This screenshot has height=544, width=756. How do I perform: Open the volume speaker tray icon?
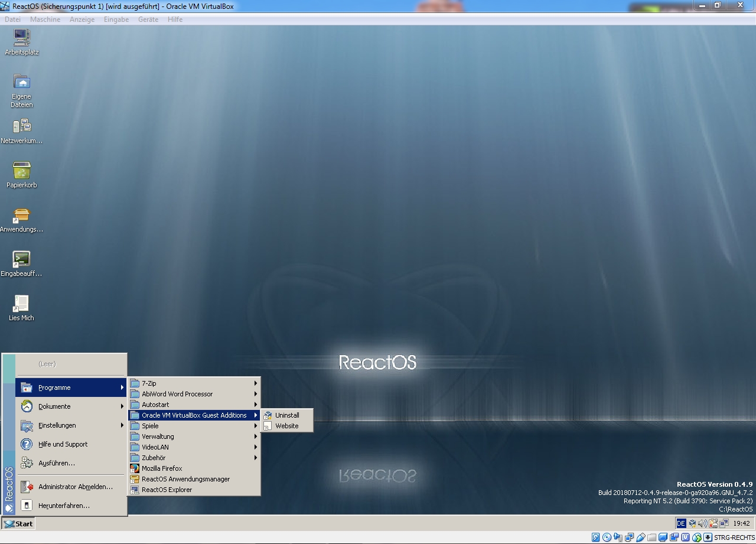pos(703,523)
